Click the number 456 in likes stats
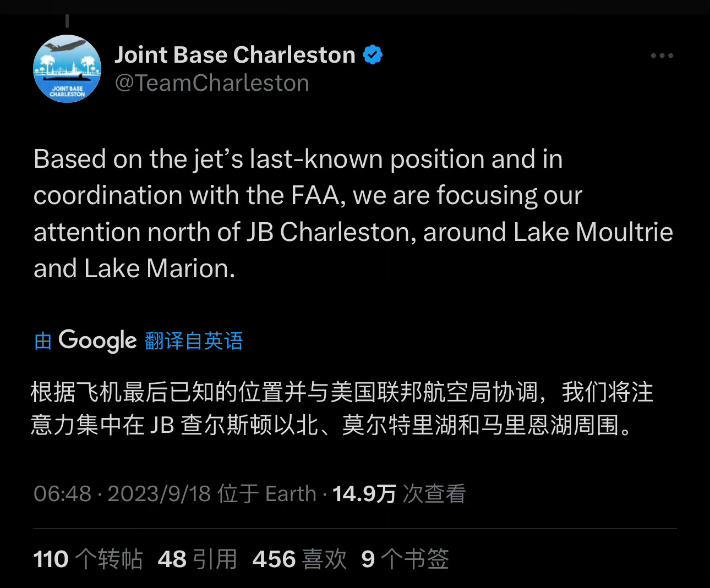 click(x=274, y=559)
